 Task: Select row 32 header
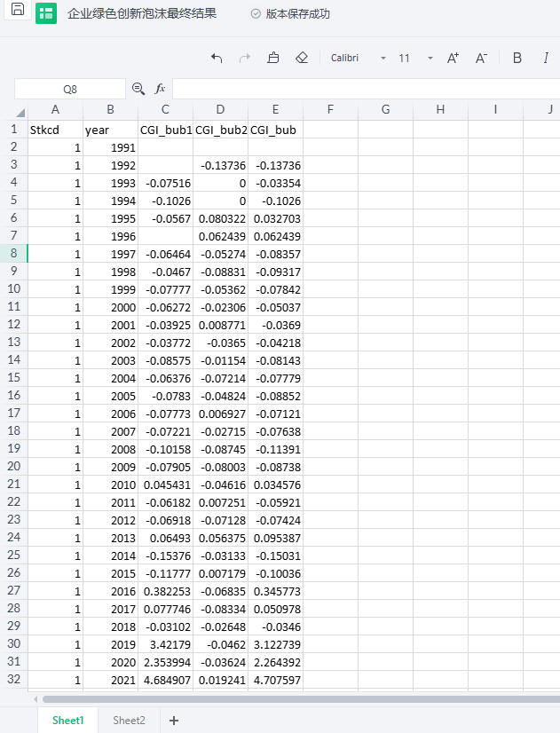pos(13,679)
